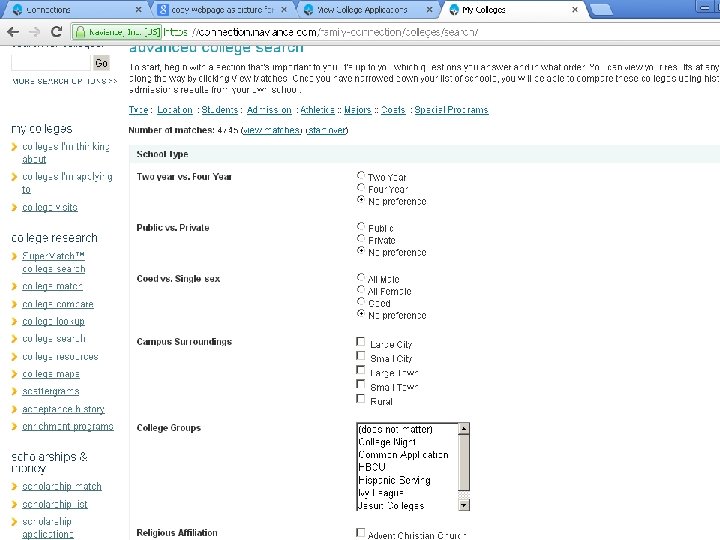Click the College Groups list scroll-up arrow
720x540 pixels.
tap(464, 428)
